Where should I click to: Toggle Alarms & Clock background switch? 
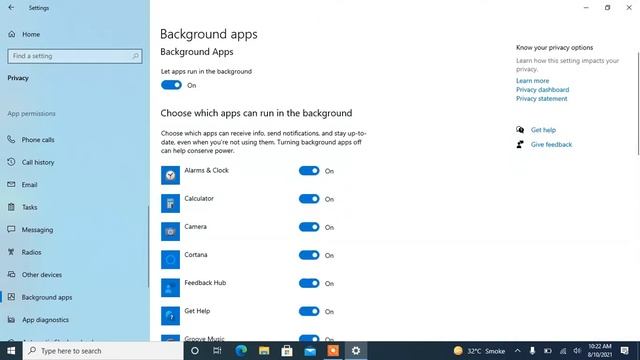(309, 171)
